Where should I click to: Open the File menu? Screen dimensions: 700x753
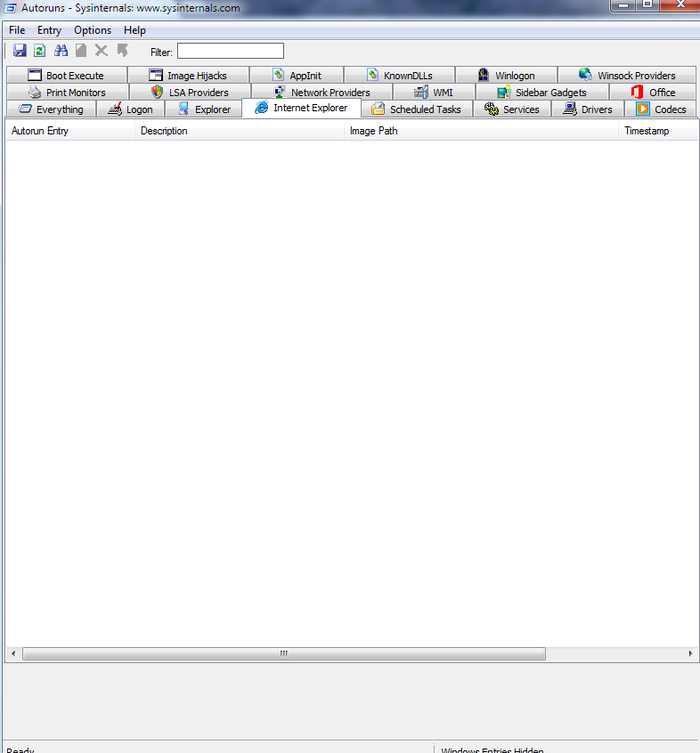17,30
